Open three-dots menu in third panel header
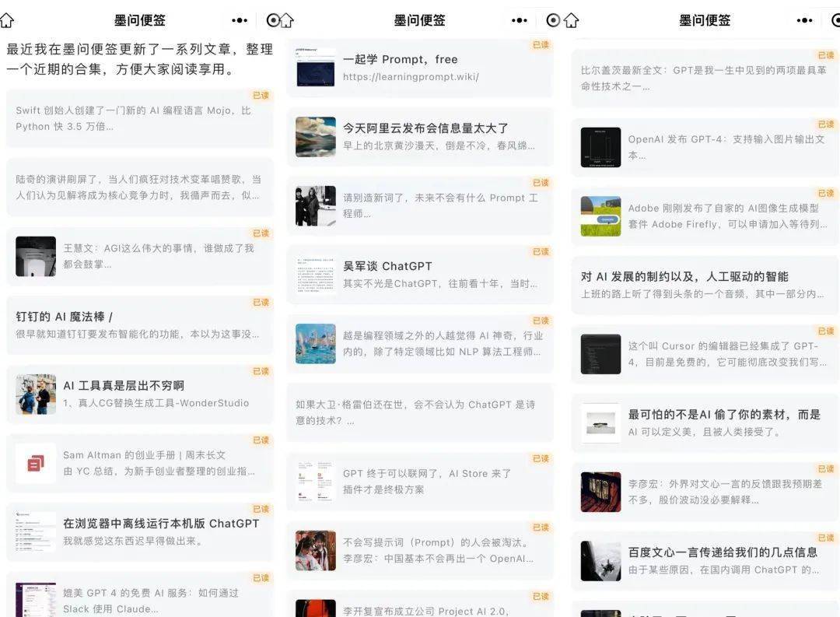840x617 pixels. pyautogui.click(x=804, y=20)
